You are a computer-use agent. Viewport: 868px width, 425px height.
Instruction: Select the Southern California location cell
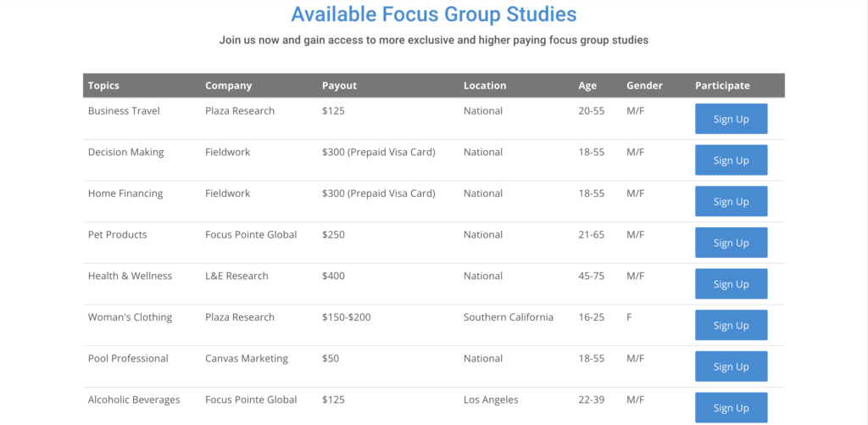509,317
